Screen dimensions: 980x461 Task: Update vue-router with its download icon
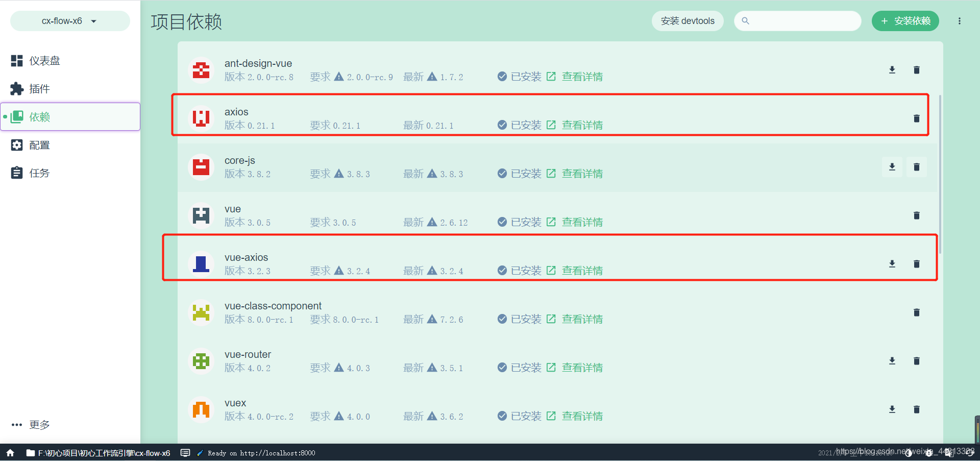point(892,361)
